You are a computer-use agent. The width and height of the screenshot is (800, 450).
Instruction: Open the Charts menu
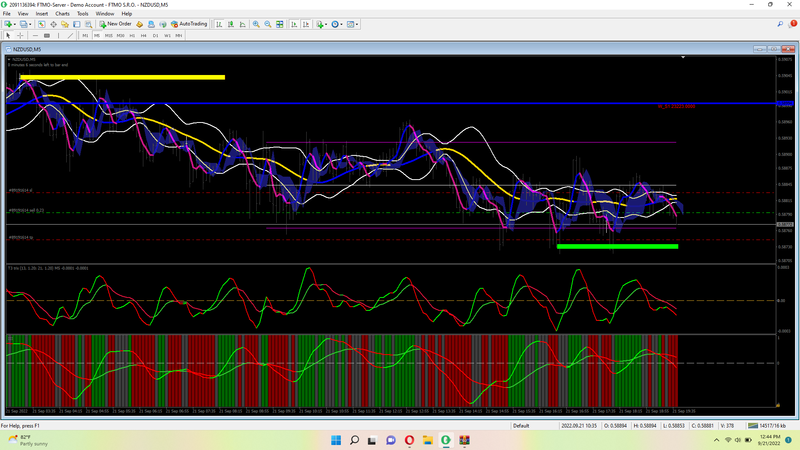point(61,13)
